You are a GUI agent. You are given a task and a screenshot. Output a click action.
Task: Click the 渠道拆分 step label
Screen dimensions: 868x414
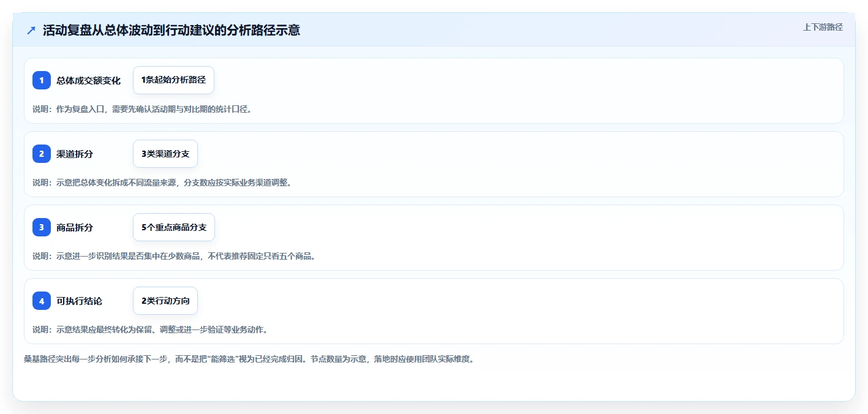pos(75,154)
